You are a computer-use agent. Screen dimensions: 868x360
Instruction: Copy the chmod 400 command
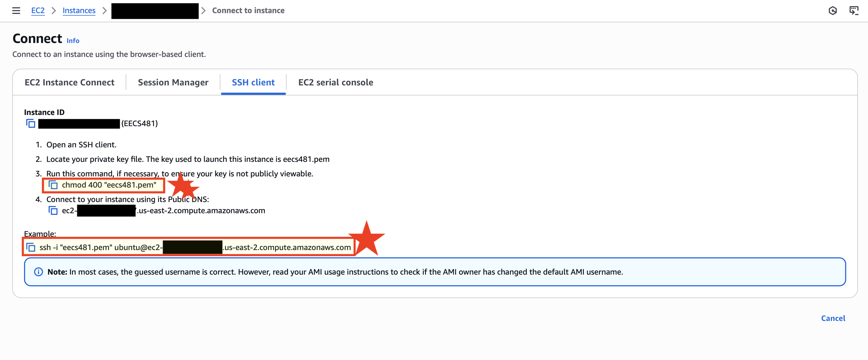click(53, 185)
